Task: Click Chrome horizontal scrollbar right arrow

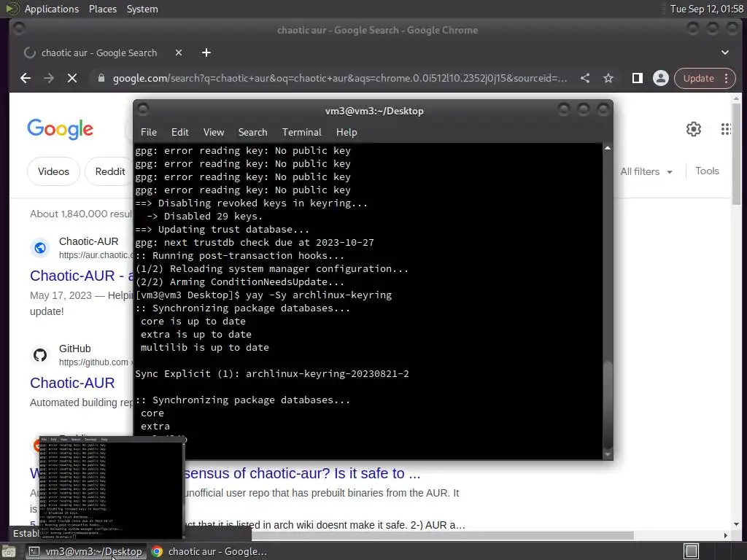Action: point(726,535)
